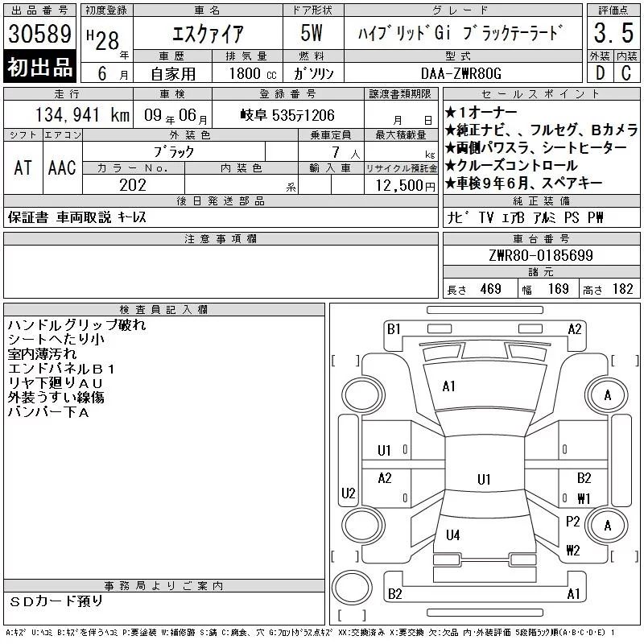
Task: Click the A1 mark on the hood
Action: click(x=448, y=386)
